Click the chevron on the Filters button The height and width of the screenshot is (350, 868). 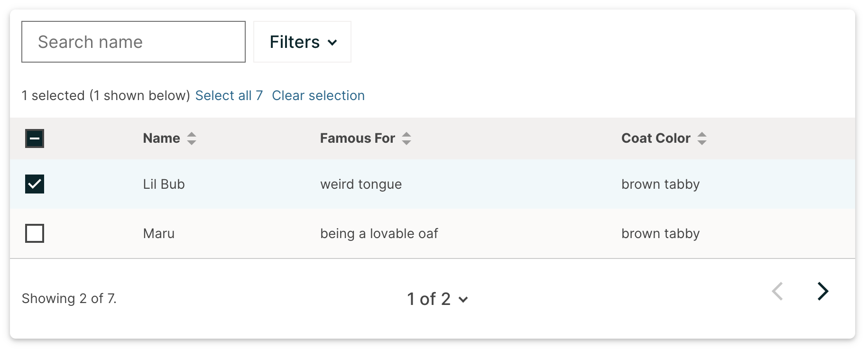click(x=333, y=42)
